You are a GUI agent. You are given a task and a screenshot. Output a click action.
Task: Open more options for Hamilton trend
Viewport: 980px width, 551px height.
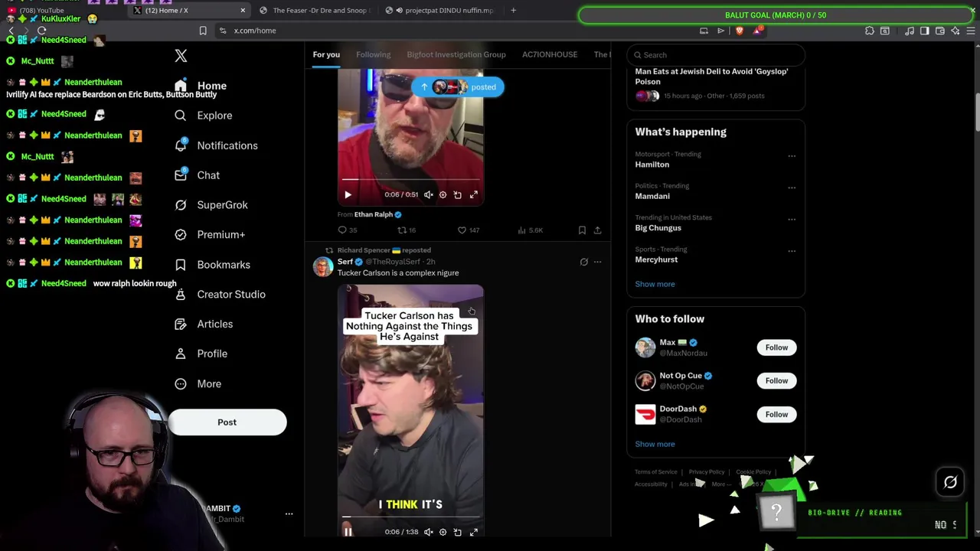click(x=792, y=156)
